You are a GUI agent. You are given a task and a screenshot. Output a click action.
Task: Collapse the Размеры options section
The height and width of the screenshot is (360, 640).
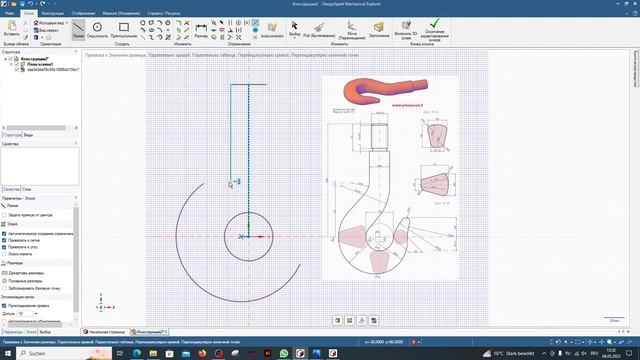coord(37,263)
